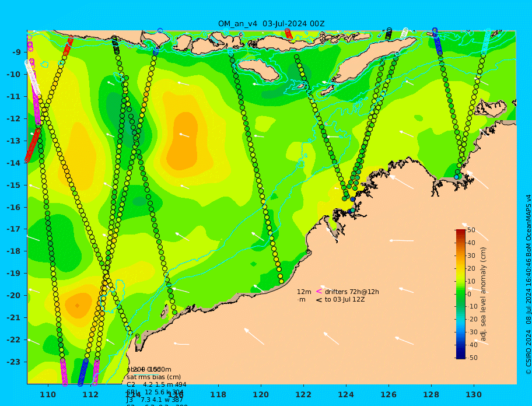Click the colorbar tick label 20
532x406 pixels.
point(471,269)
